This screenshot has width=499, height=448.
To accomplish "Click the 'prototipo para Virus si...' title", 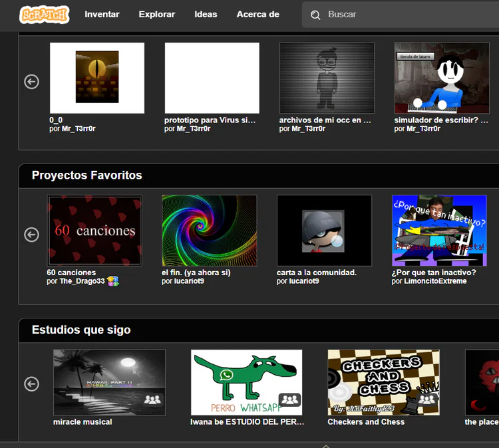I will coord(210,120).
